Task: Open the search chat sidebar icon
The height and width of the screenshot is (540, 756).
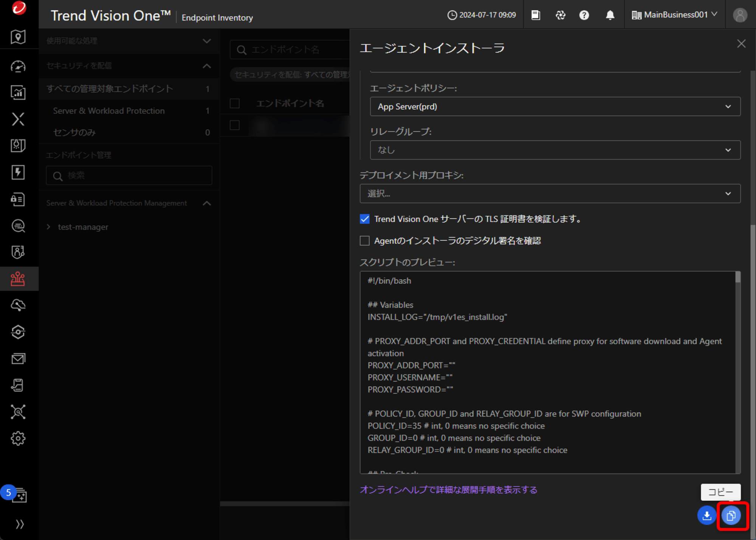Action: [18, 226]
